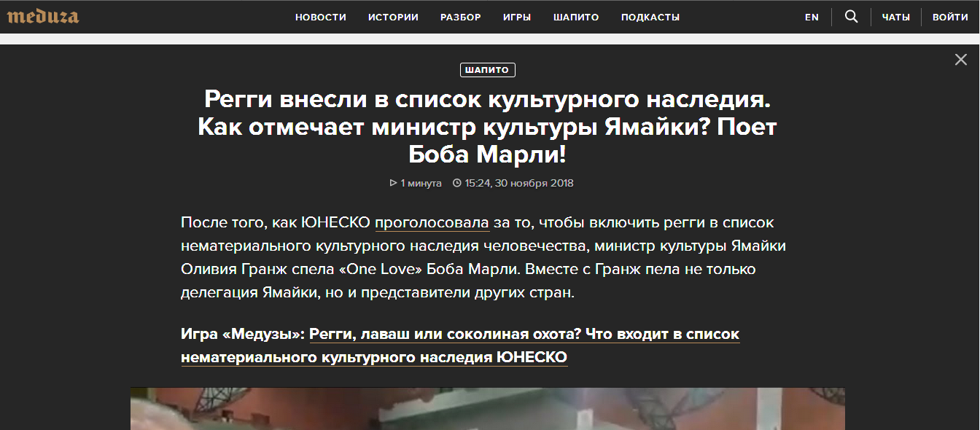Click the 15:24, 30 ноября 2018 timestamp
Image resolution: width=980 pixels, height=430 pixels.
[519, 183]
